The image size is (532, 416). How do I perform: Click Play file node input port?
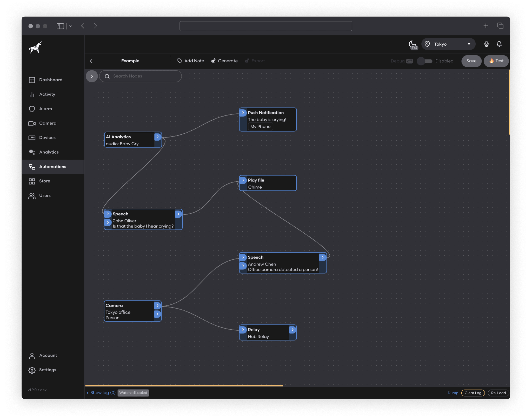click(x=243, y=180)
